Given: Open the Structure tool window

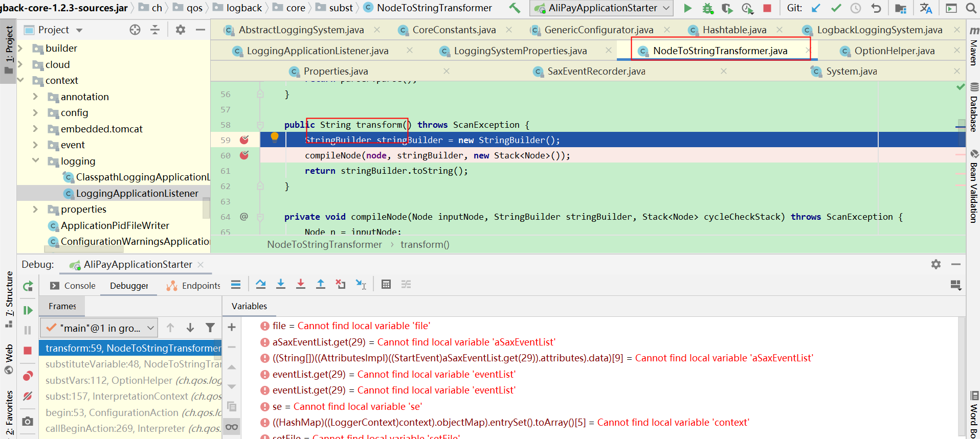Looking at the screenshot, I should pyautogui.click(x=9, y=299).
